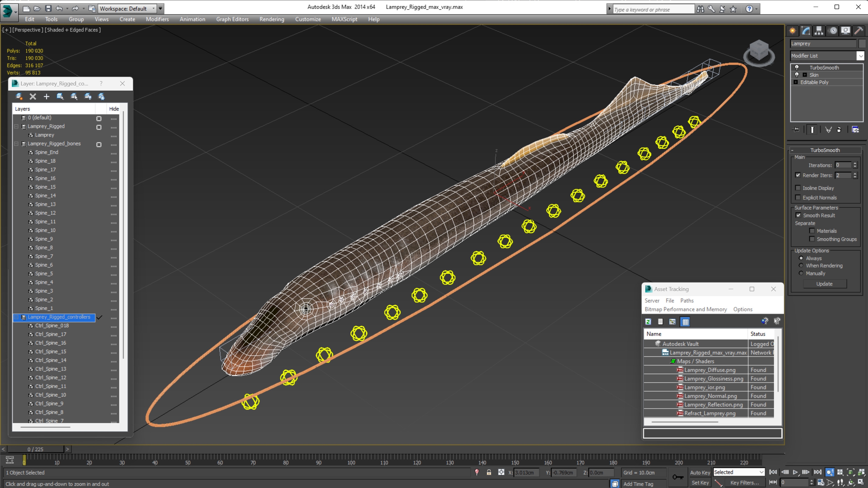Toggle Render Iters checkbox
This screenshot has width=868, height=488.
click(798, 175)
